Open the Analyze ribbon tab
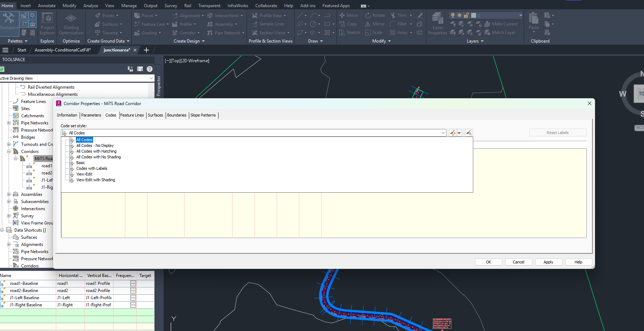The height and width of the screenshot is (331, 644). tap(91, 6)
